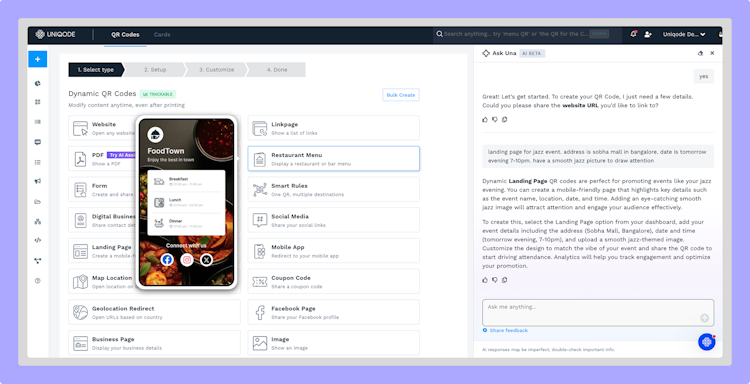This screenshot has height=384, width=750.
Task: Choose the Coupon Code QR type
Action: pos(333,282)
